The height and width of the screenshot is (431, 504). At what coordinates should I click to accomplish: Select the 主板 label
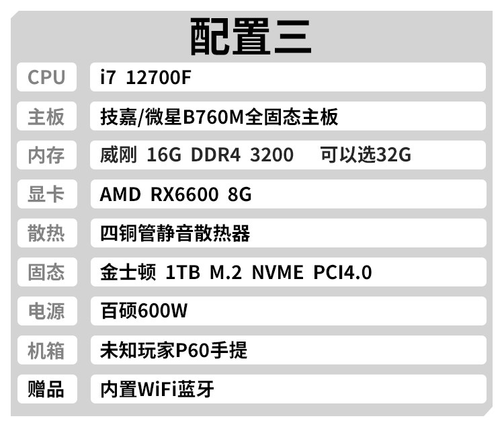(46, 116)
